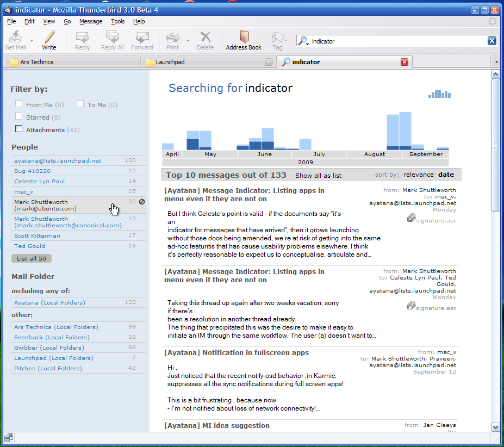Click the scroll down arrow
Viewport: 504px width, 447px height.
point(496,427)
